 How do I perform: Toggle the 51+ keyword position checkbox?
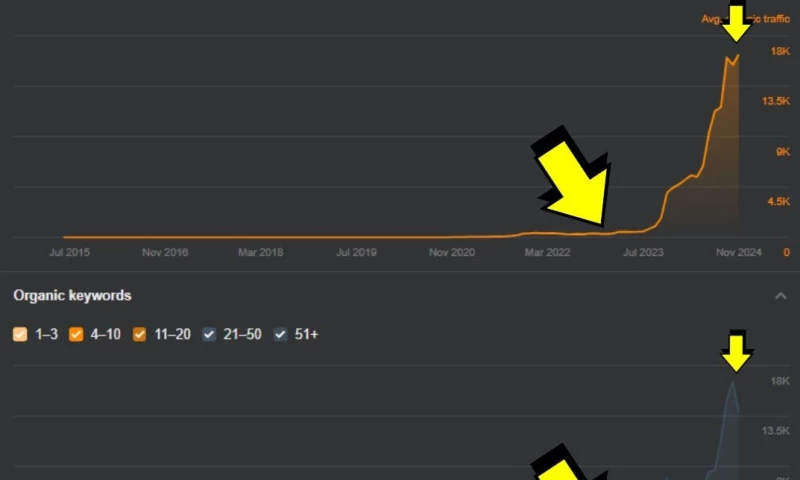click(280, 334)
